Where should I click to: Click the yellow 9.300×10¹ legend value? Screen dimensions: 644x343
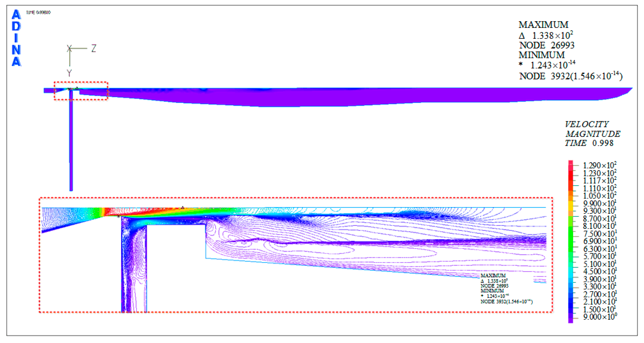[599, 211]
